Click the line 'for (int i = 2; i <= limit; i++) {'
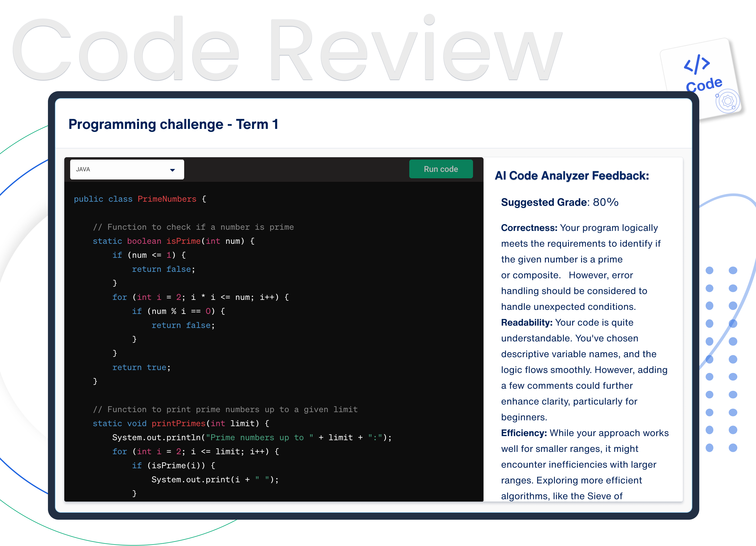The image size is (756, 546). click(x=196, y=451)
